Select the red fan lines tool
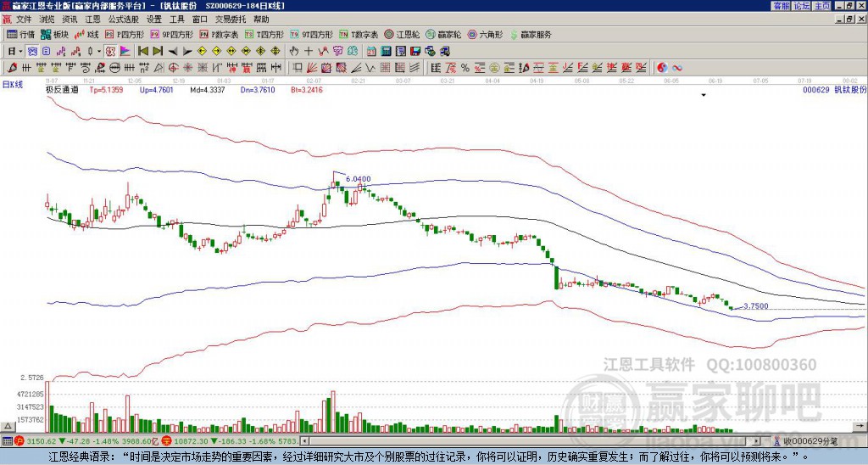 click(x=312, y=68)
